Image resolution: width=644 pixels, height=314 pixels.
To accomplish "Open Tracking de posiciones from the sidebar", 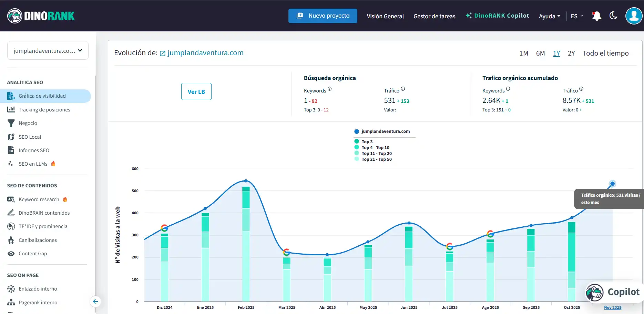I will point(44,109).
